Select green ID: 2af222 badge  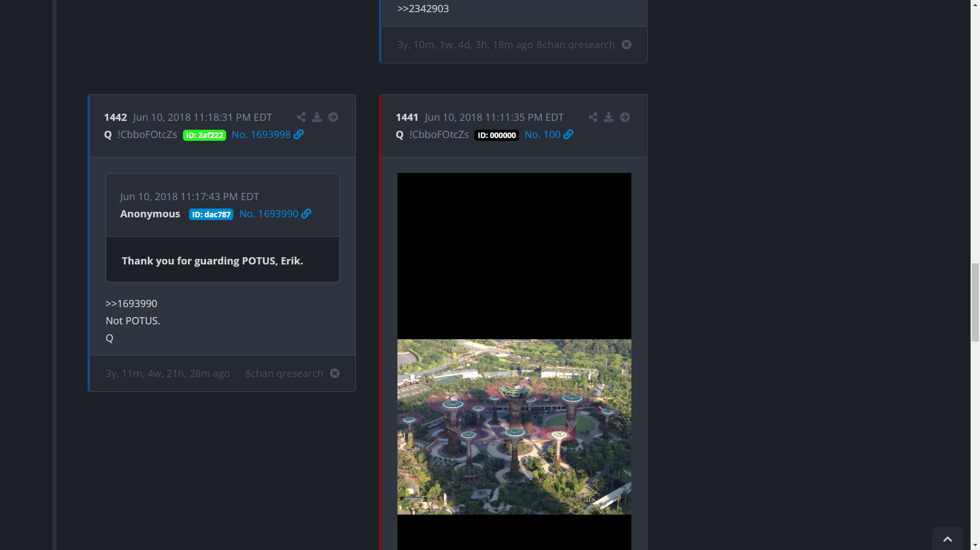coord(205,135)
